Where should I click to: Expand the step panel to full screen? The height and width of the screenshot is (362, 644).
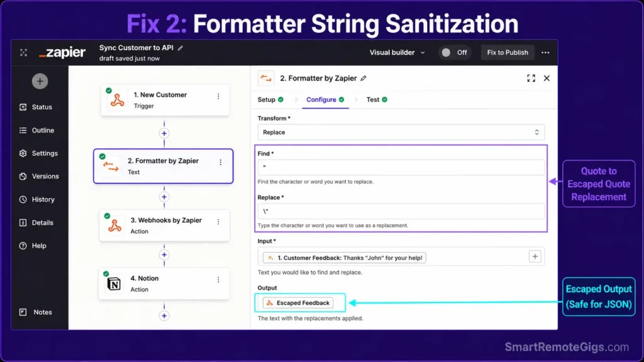(531, 78)
